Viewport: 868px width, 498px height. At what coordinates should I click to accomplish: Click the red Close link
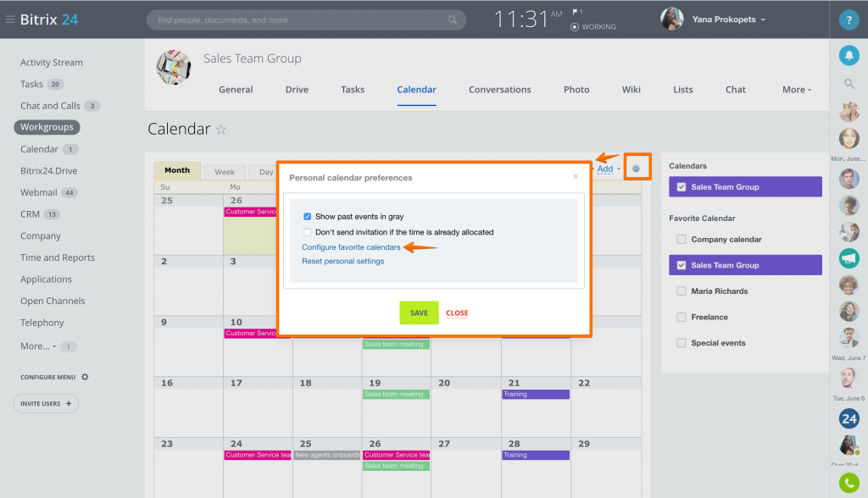pyautogui.click(x=457, y=313)
